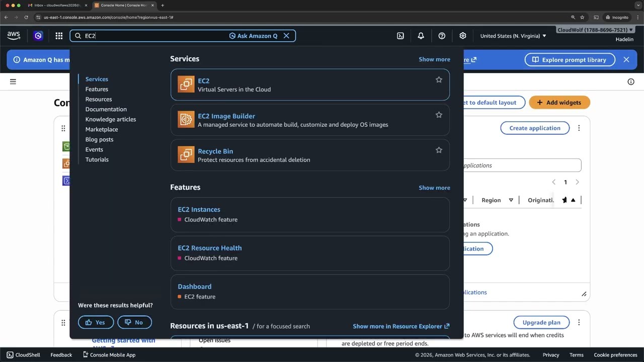This screenshot has height=362, width=644.
Task: Reload the page in browser
Action: point(26,17)
